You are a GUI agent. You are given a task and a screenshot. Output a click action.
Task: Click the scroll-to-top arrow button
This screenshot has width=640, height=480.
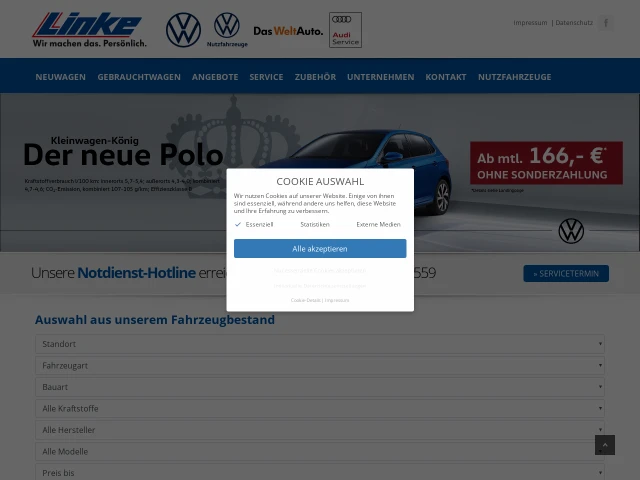tap(604, 445)
